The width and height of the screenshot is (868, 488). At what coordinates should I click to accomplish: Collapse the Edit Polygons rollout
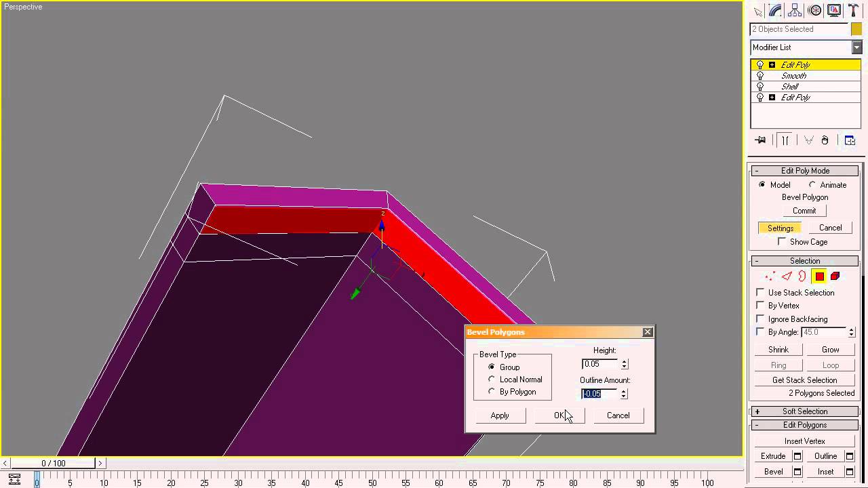point(805,425)
